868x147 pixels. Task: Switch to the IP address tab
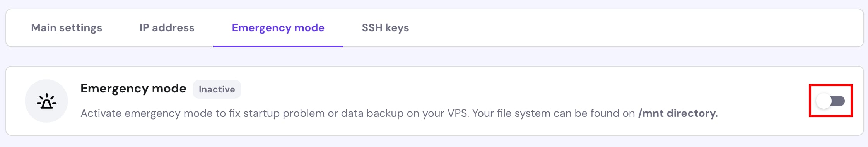(167, 28)
